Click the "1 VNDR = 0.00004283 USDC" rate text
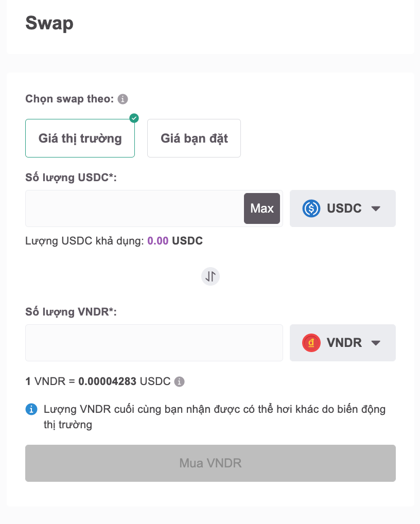The height and width of the screenshot is (524, 420). click(98, 381)
